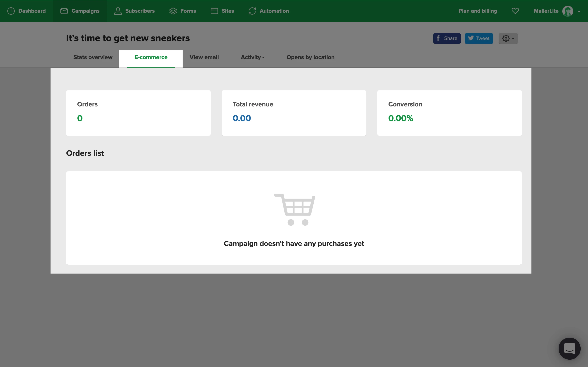This screenshot has height=367, width=588.
Task: Click the Subscribers person icon
Action: pos(118,11)
